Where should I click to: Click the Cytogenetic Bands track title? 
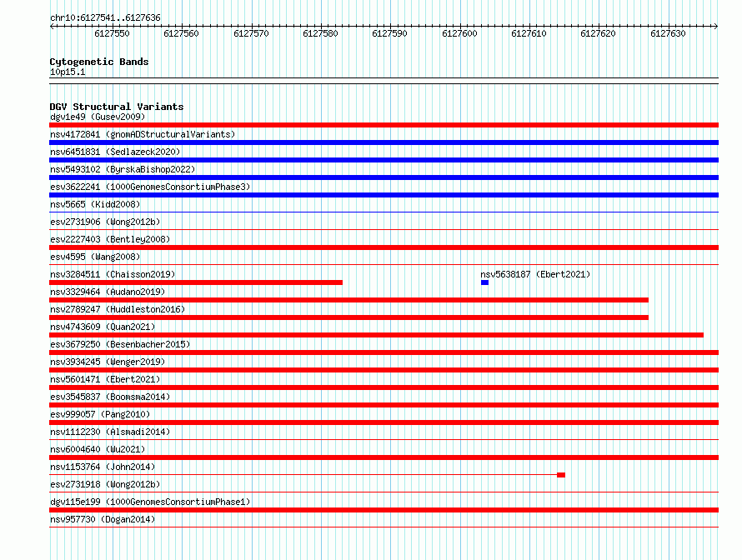(99, 62)
